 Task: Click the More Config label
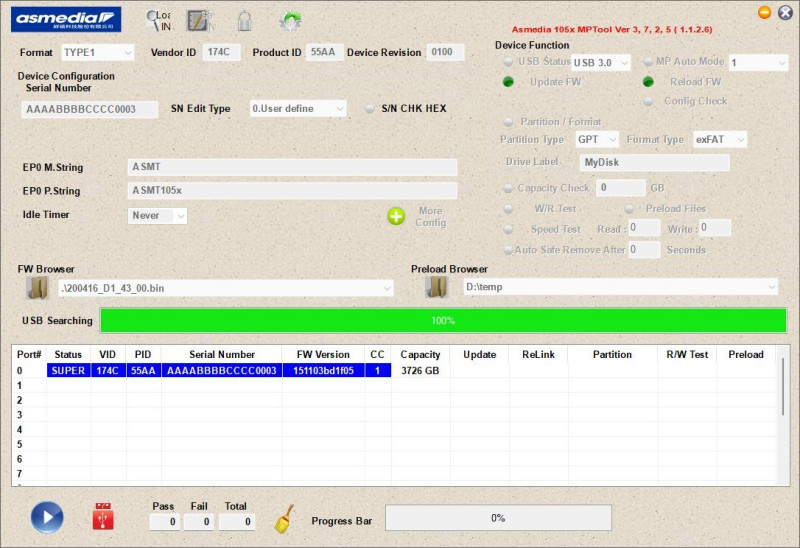click(431, 217)
